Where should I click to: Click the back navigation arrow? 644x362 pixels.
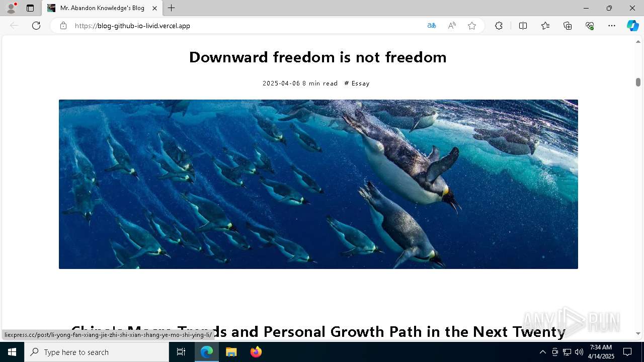[14, 26]
